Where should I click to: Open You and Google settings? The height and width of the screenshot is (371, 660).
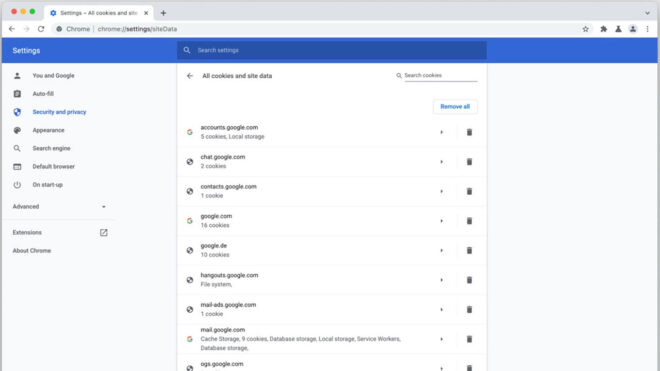[53, 76]
